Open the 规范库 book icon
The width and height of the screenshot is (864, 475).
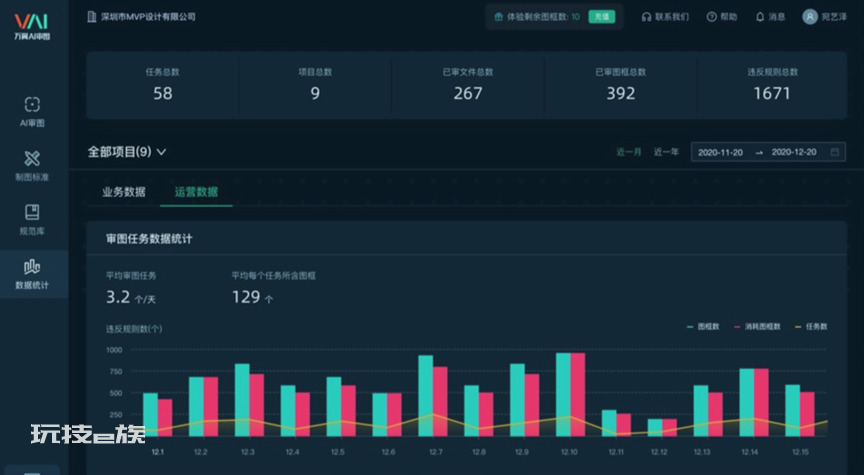tap(32, 212)
